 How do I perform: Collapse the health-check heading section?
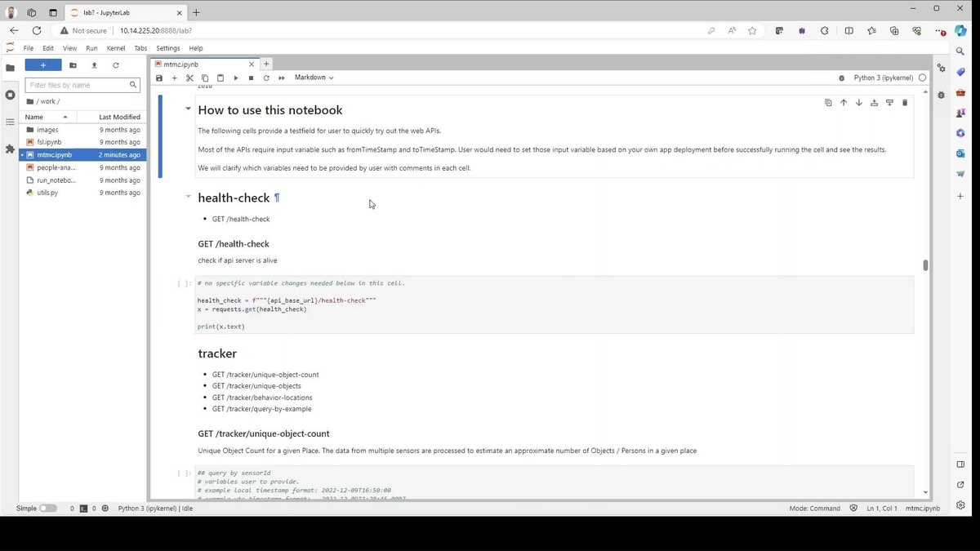(x=188, y=197)
